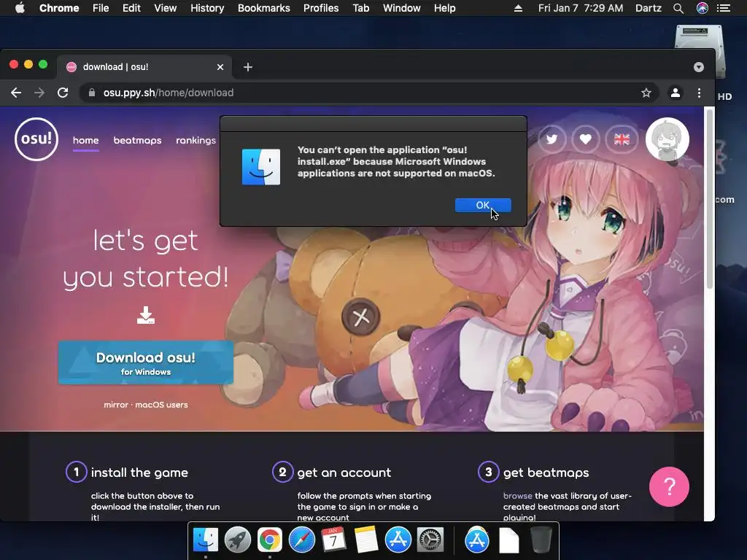Open the File menu
The image size is (747, 560).
coord(101,8)
